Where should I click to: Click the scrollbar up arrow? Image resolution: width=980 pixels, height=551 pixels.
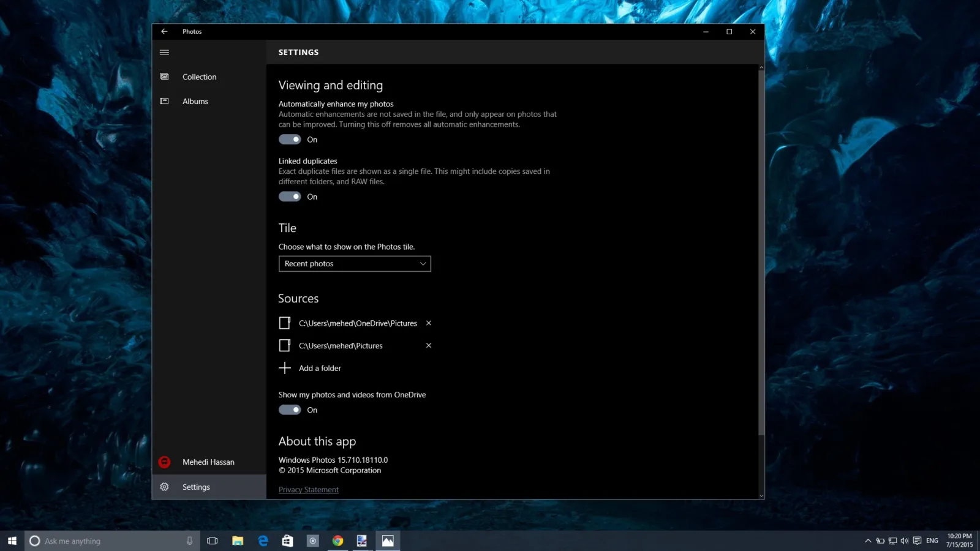[761, 67]
